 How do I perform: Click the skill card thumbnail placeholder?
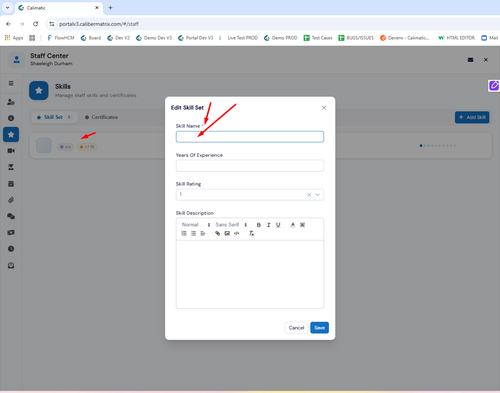(44, 145)
